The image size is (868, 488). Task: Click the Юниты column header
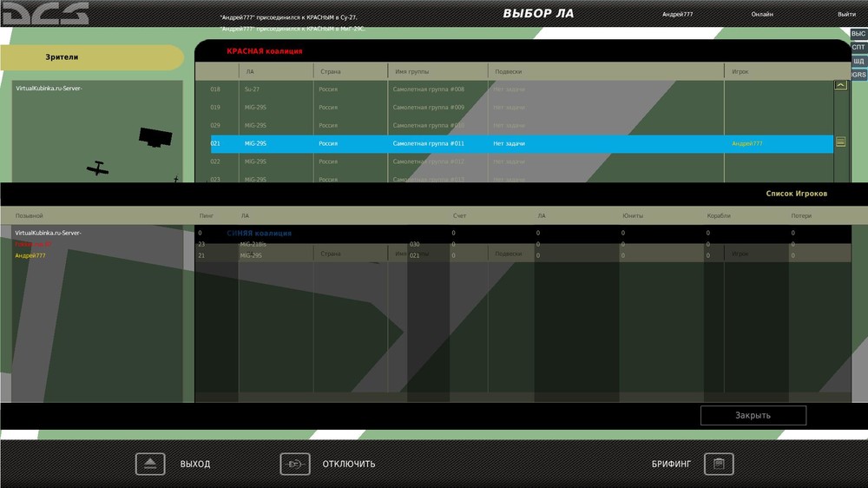[x=633, y=216]
